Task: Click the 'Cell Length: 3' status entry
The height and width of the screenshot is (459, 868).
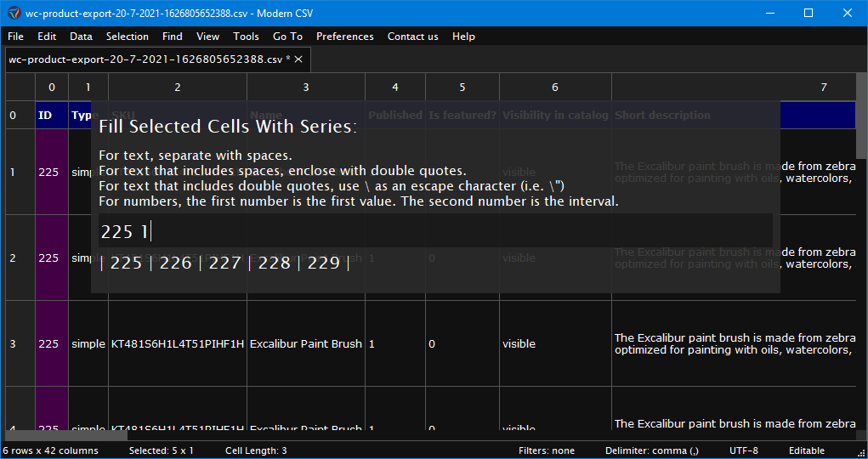Action: point(256,450)
